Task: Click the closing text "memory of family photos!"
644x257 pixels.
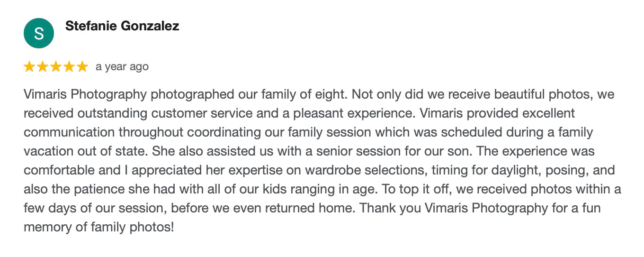Action: [99, 227]
